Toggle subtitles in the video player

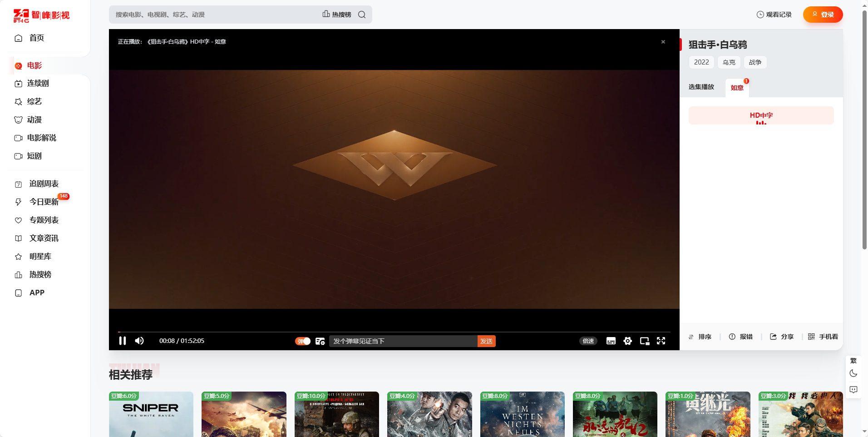pos(611,341)
